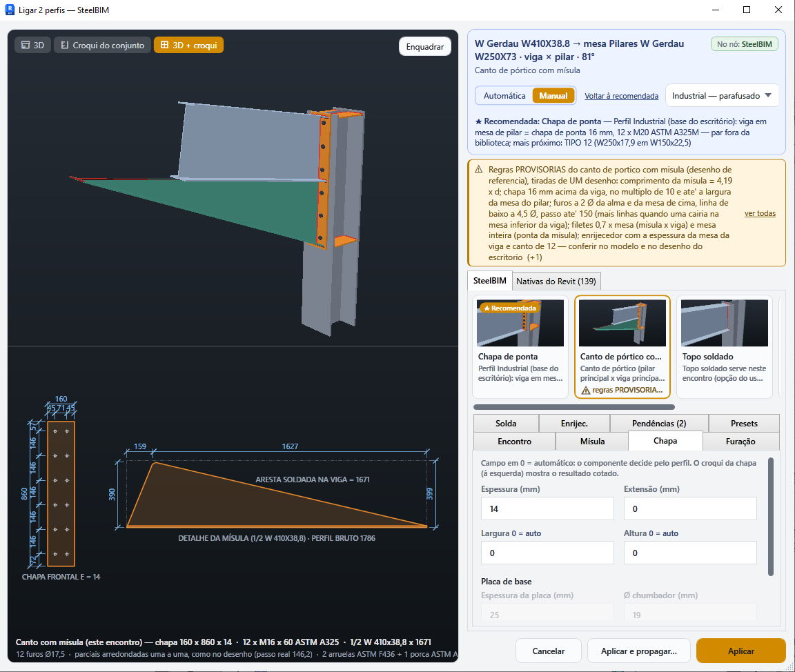Click the 'Placa de base' section heading
795x672 pixels.
[x=506, y=582]
